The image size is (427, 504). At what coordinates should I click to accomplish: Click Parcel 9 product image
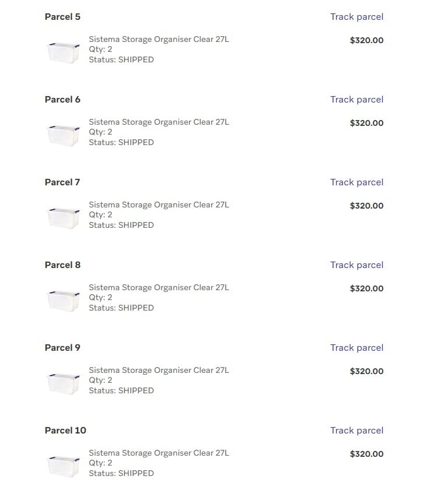tap(63, 383)
